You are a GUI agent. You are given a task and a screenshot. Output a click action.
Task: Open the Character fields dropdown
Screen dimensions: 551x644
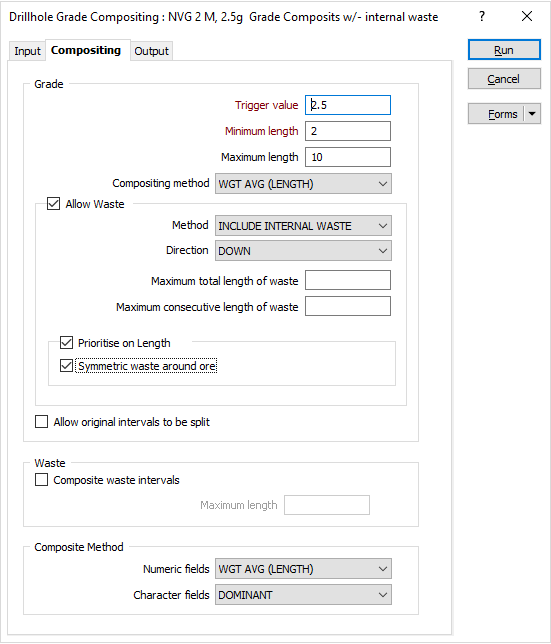pos(303,595)
